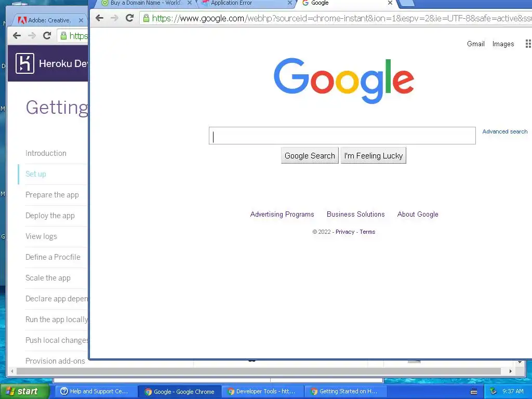The image size is (532, 399).
Task: Open the Google apps grid icon
Action: click(x=528, y=44)
